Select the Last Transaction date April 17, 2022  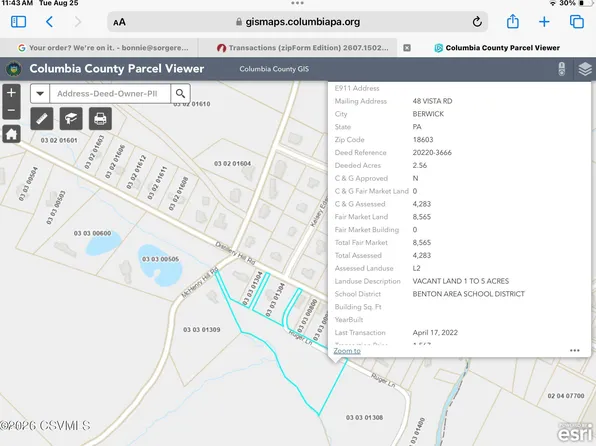[x=435, y=333]
